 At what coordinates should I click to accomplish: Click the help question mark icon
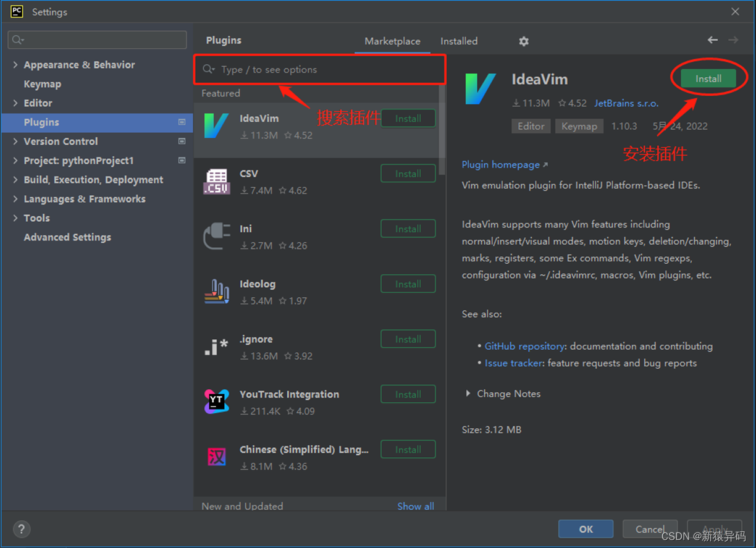tap(21, 529)
